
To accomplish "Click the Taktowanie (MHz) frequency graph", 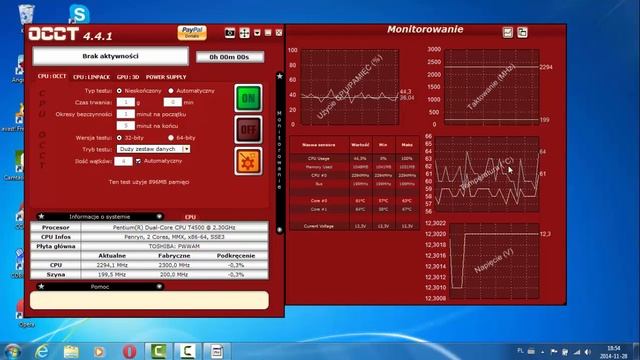I will [491, 87].
